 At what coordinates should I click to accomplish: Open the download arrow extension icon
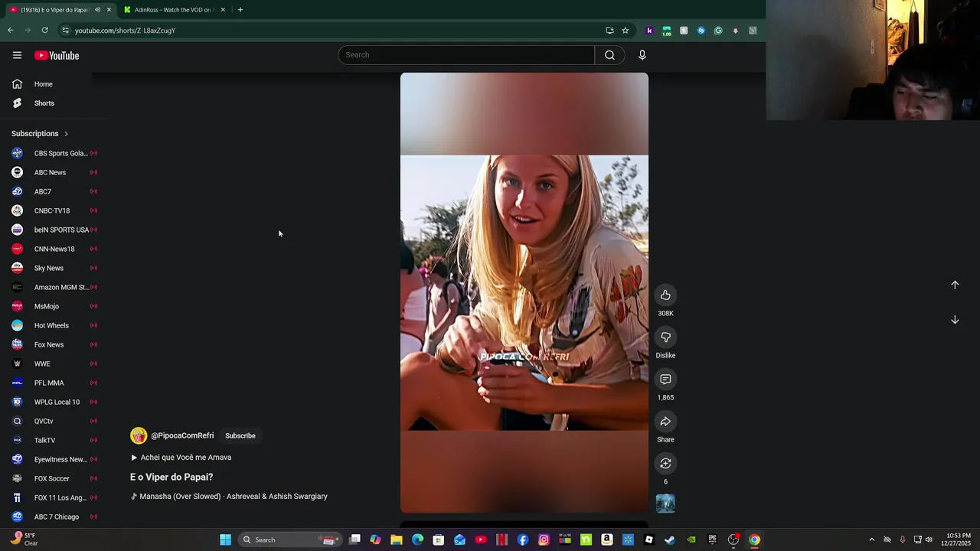point(735,31)
